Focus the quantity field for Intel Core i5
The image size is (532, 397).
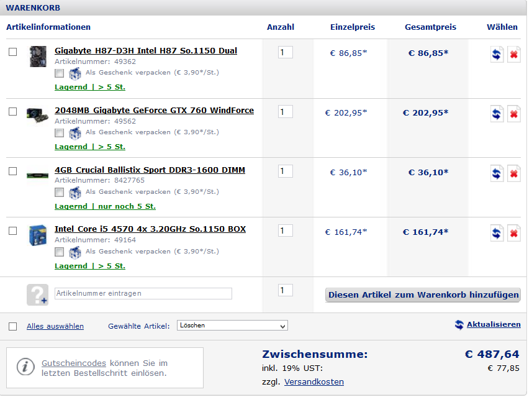286,231
